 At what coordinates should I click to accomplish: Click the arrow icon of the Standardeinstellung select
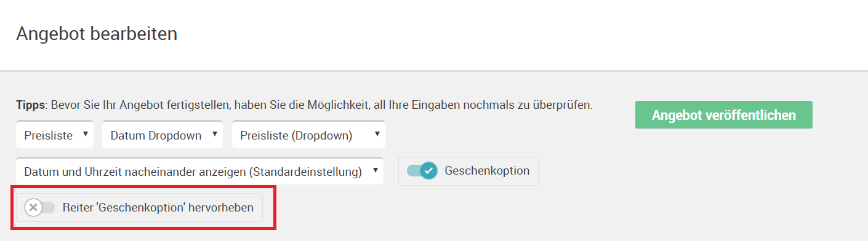click(374, 170)
